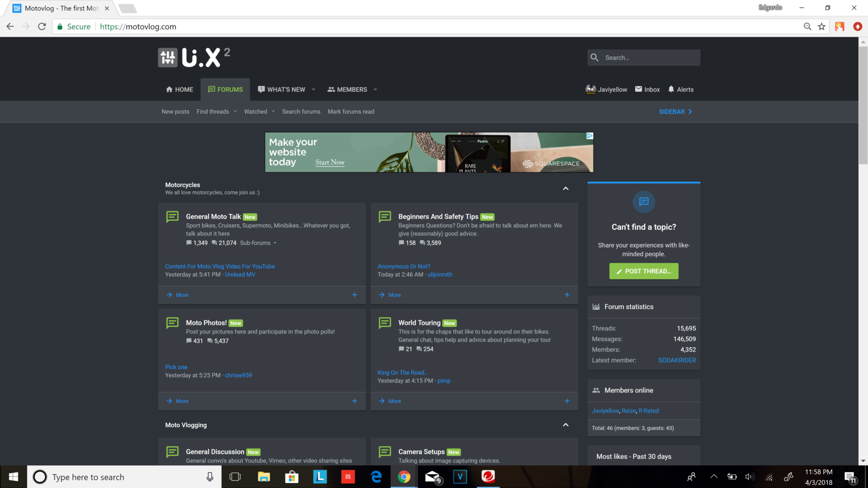Expand the plus on the World Touring card
The image size is (868, 488).
567,401
